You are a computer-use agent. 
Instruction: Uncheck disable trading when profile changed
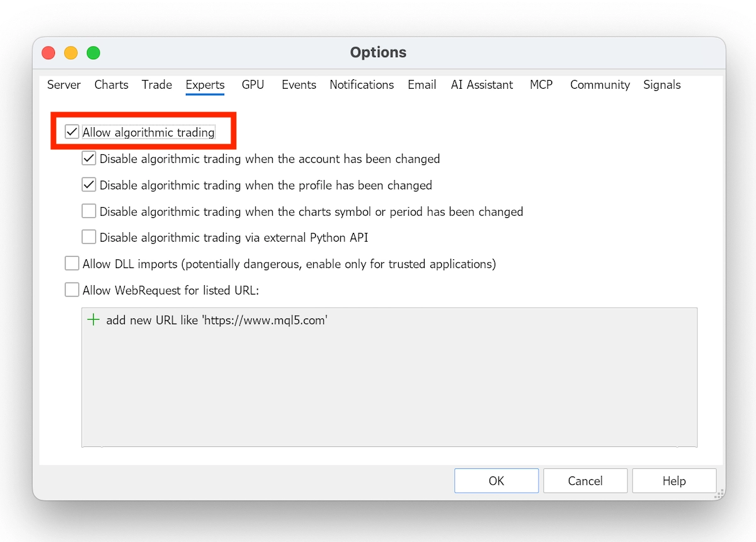(89, 185)
